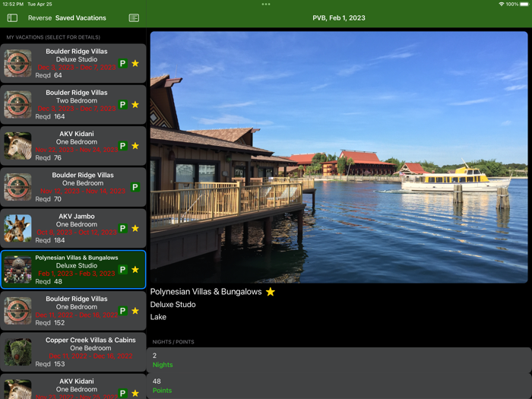Tap the 12:52 PM clock

pyautogui.click(x=13, y=4)
